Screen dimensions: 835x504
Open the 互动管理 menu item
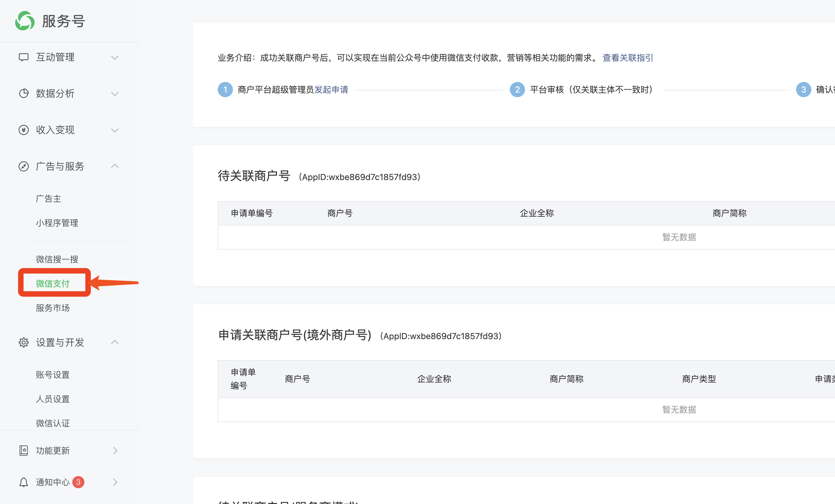[55, 57]
